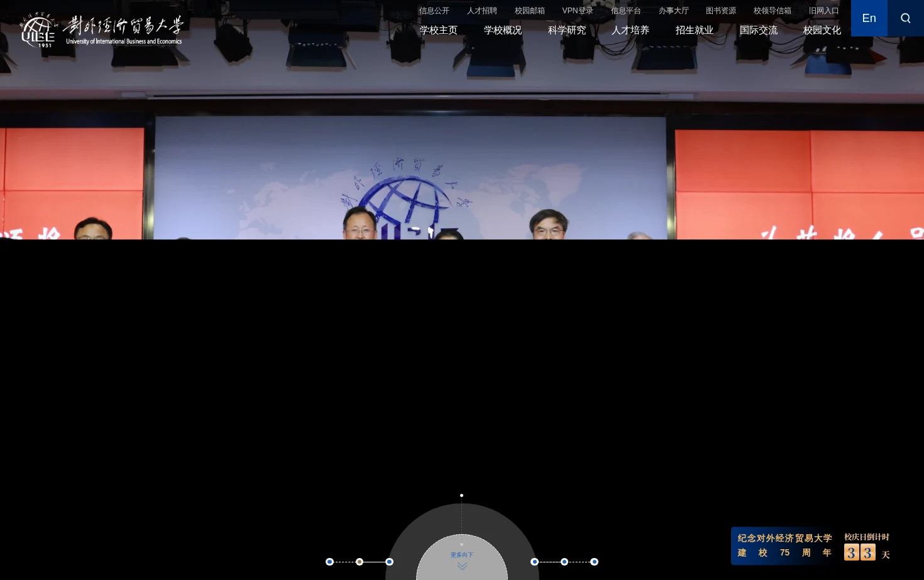Screen dimensions: 924x580
Task: Select the leftmost carousel slide dot
Action: pos(329,562)
